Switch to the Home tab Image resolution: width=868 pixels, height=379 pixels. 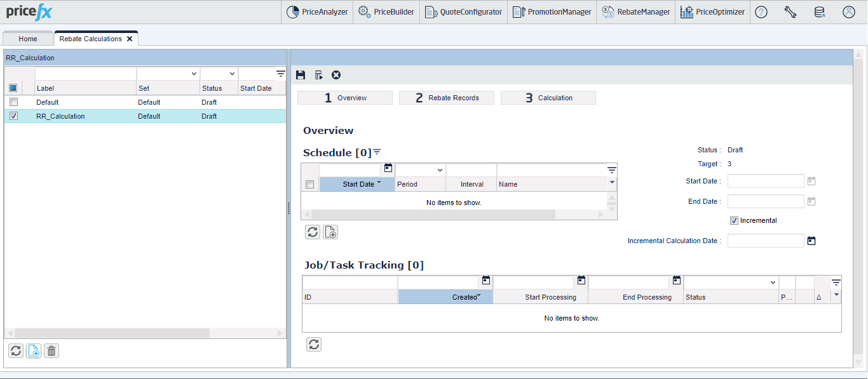tap(28, 39)
